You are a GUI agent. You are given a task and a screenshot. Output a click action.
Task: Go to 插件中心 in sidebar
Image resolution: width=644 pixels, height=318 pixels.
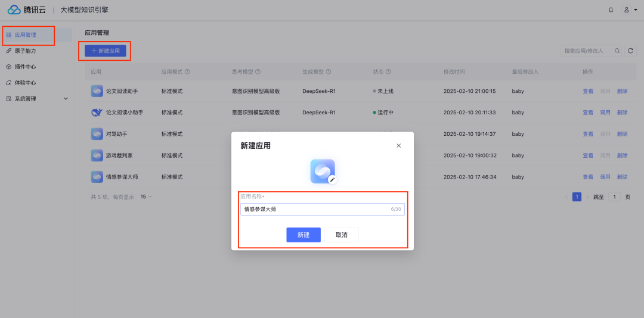[x=25, y=67]
